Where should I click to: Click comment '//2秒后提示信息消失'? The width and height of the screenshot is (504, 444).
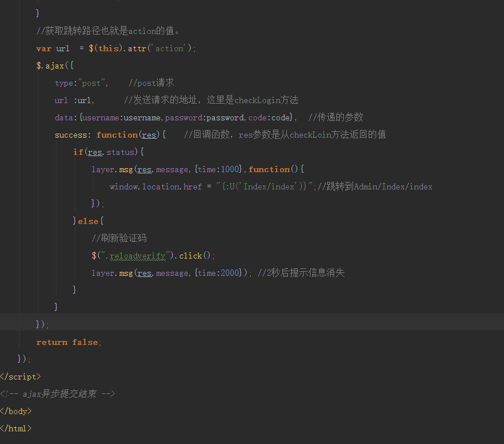[x=301, y=273]
